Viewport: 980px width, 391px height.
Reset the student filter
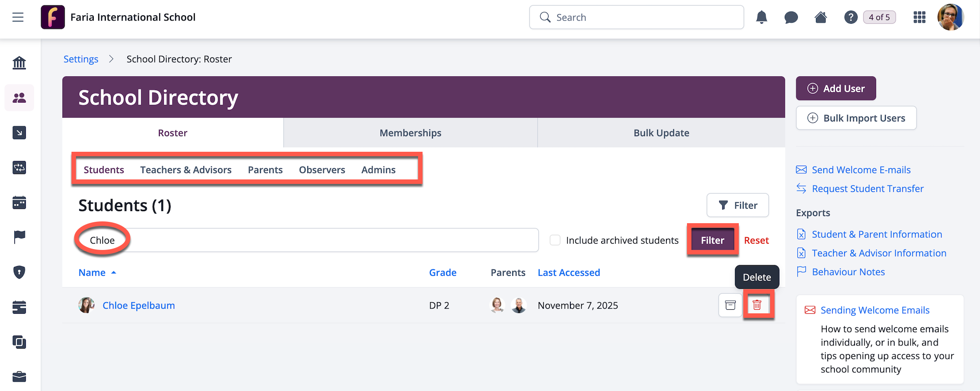click(x=756, y=240)
